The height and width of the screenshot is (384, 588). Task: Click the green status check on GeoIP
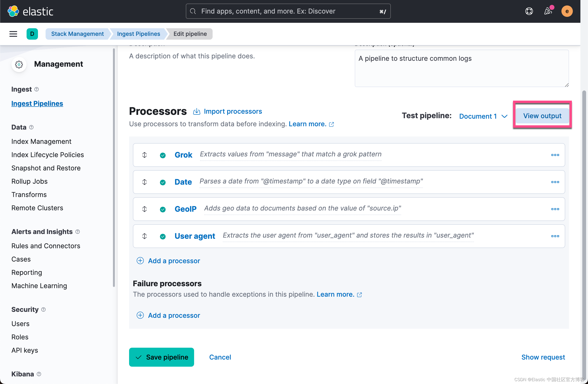click(163, 209)
